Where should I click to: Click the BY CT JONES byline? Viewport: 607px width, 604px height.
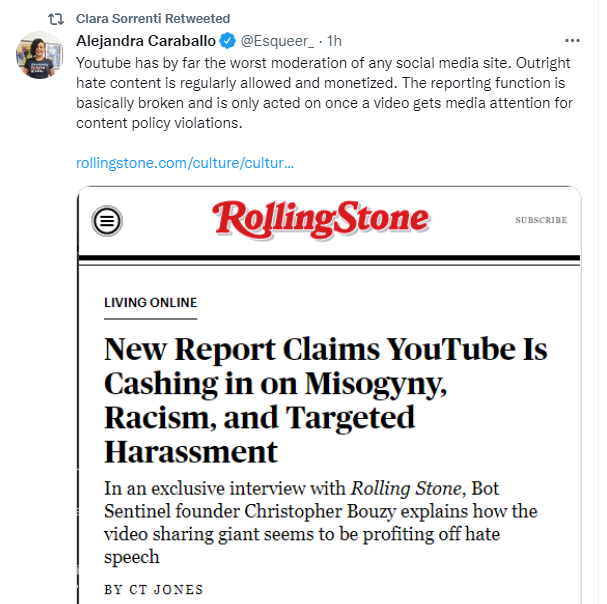pyautogui.click(x=154, y=589)
